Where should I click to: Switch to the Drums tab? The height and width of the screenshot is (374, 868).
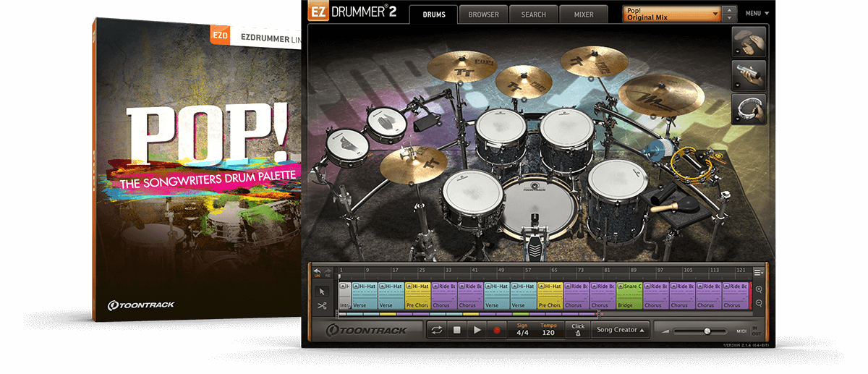coord(433,14)
